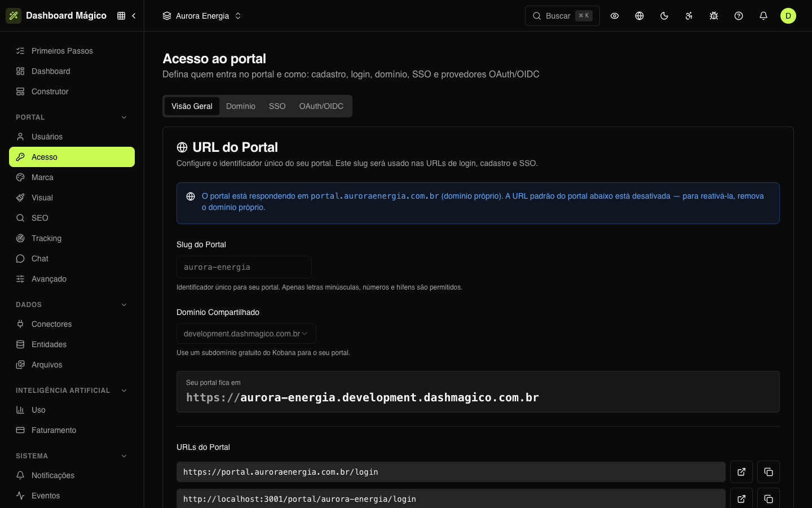Open portal.auroraenergia.com.br/login in new tab
The image size is (812, 508).
(x=742, y=472)
